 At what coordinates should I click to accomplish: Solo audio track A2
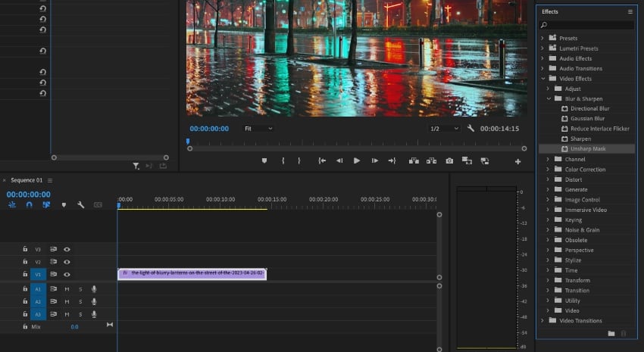80,301
